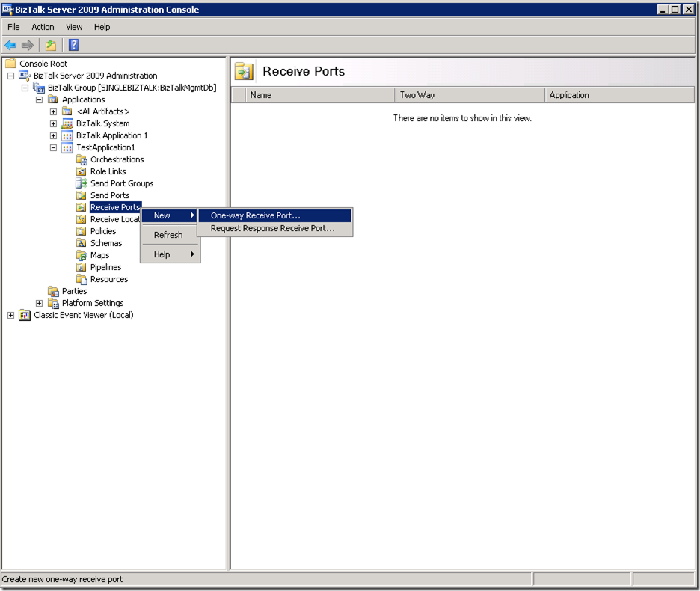700x591 pixels.
Task: Open Help submenu in context menu
Action: (x=170, y=254)
